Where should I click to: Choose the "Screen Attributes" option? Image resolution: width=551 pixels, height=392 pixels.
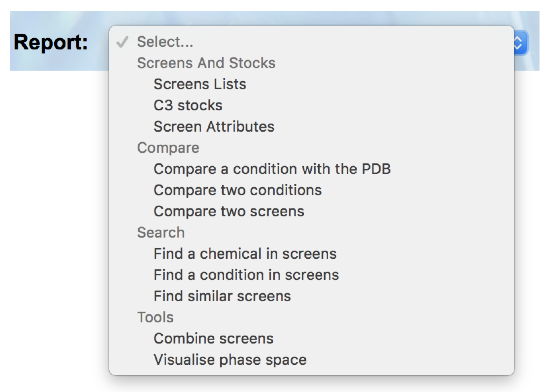(x=214, y=127)
